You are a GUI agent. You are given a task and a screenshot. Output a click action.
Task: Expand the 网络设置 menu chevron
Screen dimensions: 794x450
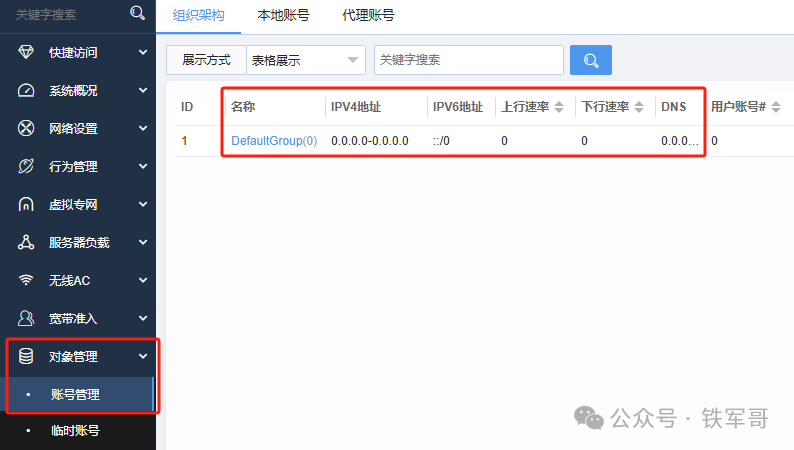click(x=143, y=128)
